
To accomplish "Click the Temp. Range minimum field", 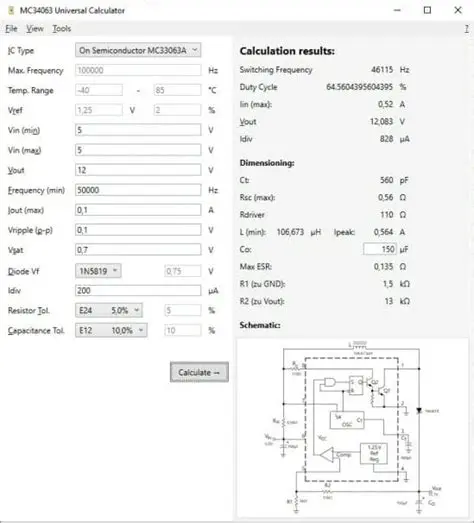I will [99, 90].
